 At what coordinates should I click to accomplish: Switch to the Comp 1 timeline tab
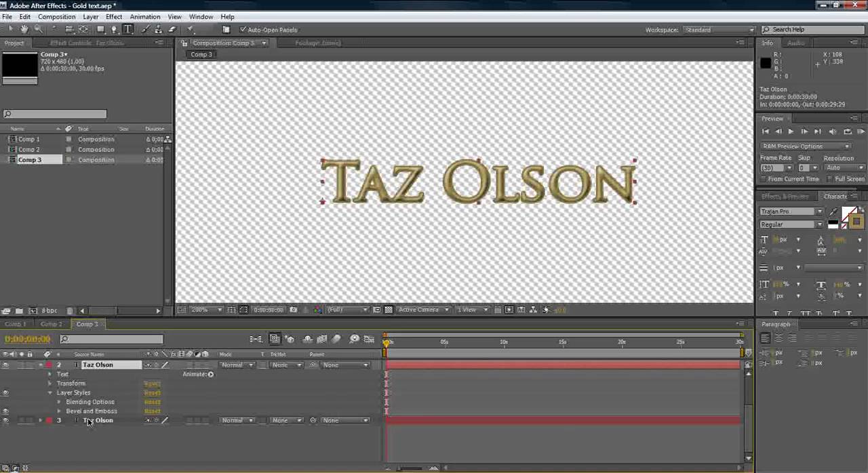[x=16, y=324]
